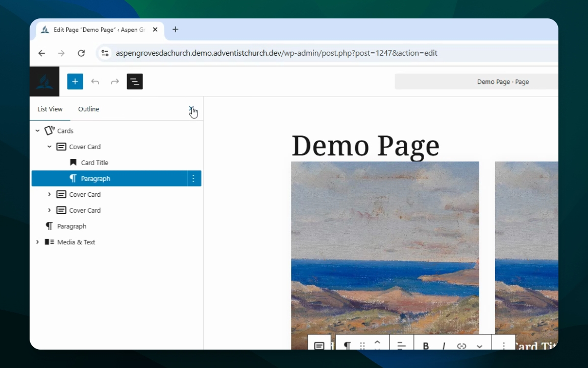Close the Edit Page browser tab

click(x=155, y=30)
